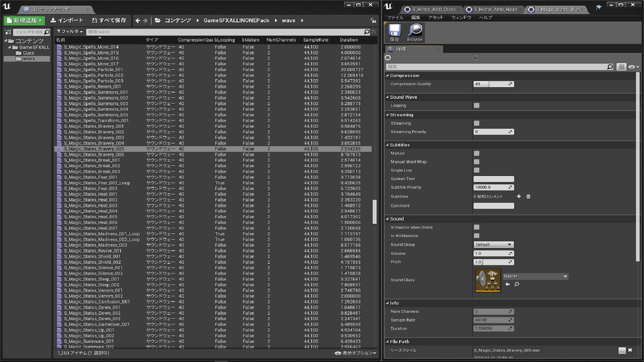The image size is (644, 362).
Task: Select the S_Magic_States_Bravery_005 asset row
Action: tap(121, 148)
